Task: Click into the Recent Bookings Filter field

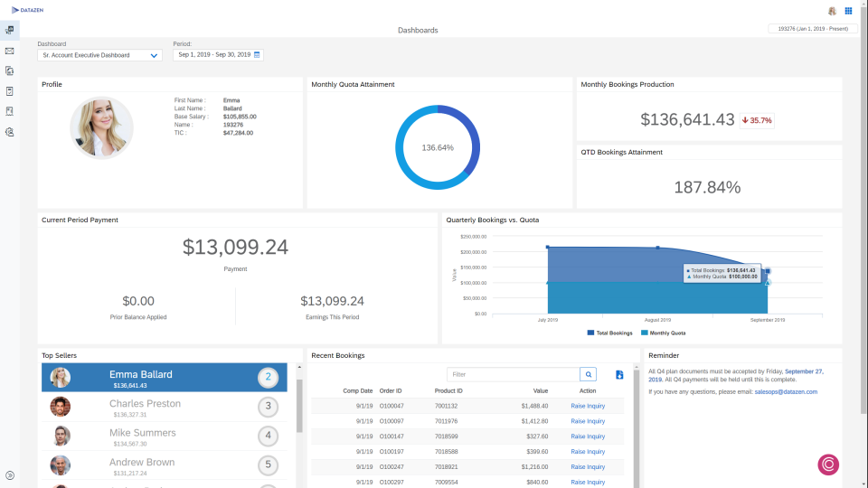Action: (514, 374)
